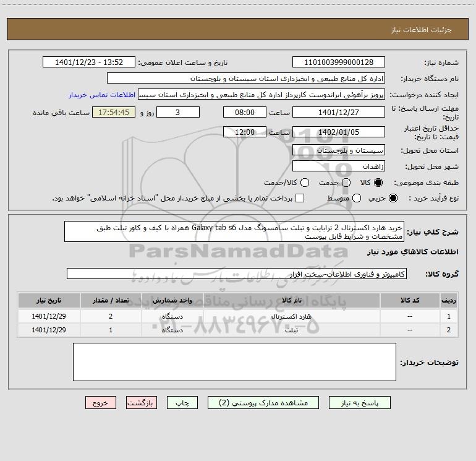The width and height of the screenshot is (476, 461).
Task: Click the اطلاعات کالاهای مورد نیاز heading
Action: [412, 252]
